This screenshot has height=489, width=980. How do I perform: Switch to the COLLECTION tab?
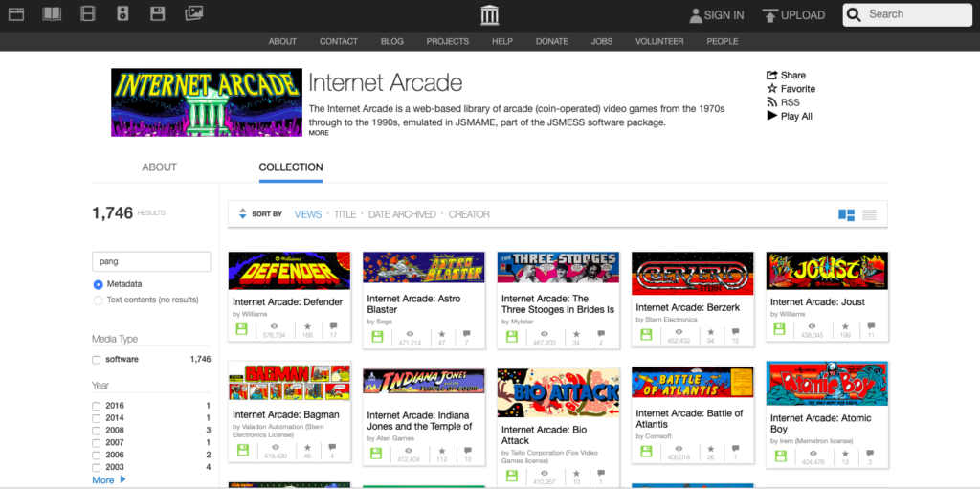coord(291,167)
